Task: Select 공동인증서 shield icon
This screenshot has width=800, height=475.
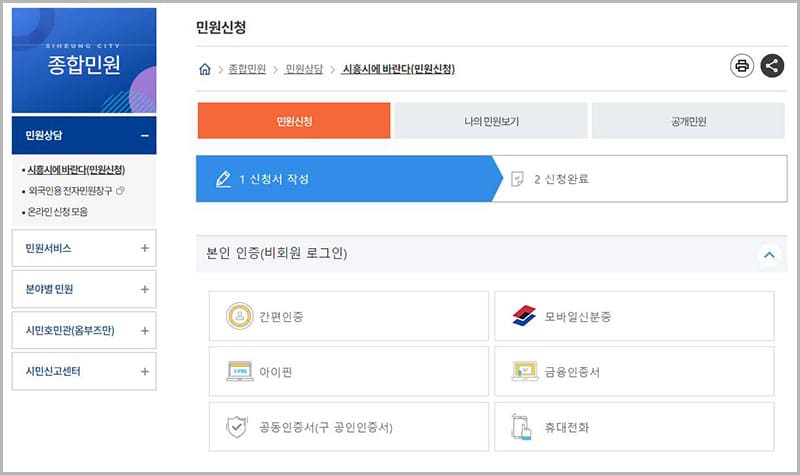Action: (x=237, y=427)
